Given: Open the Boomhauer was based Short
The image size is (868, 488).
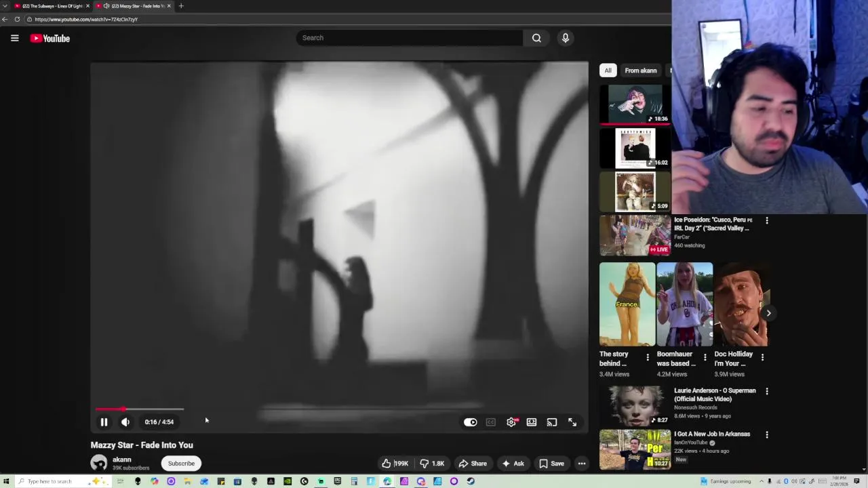Looking at the screenshot, I should [684, 304].
